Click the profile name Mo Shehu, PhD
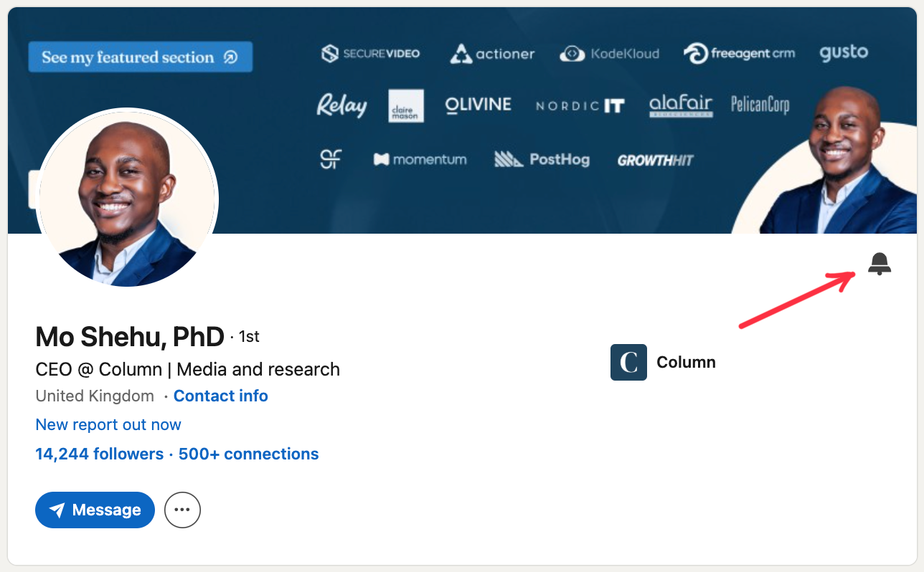 coord(130,336)
